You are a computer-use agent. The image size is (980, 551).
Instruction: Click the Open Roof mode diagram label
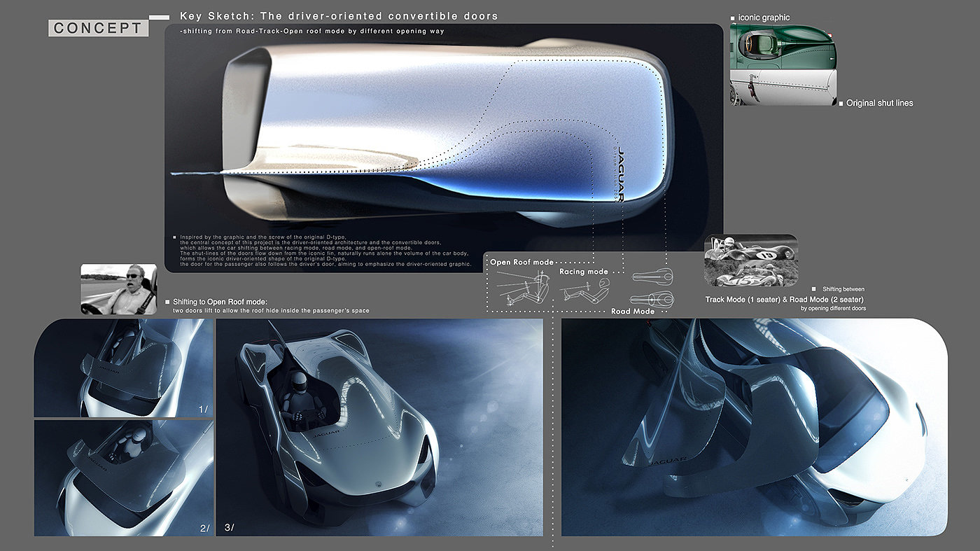pyautogui.click(x=521, y=263)
